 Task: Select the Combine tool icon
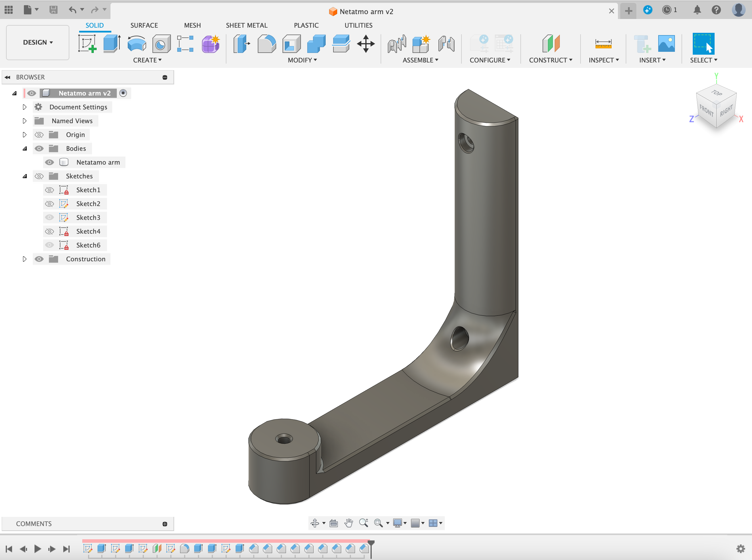click(316, 44)
